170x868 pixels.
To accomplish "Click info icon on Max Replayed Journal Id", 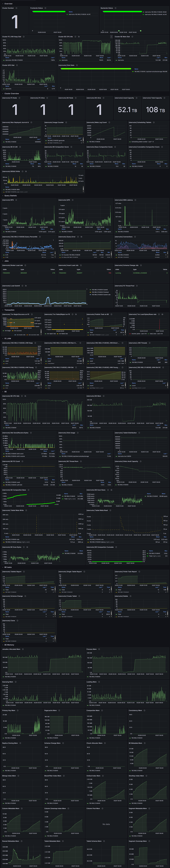I will (31, 123).
